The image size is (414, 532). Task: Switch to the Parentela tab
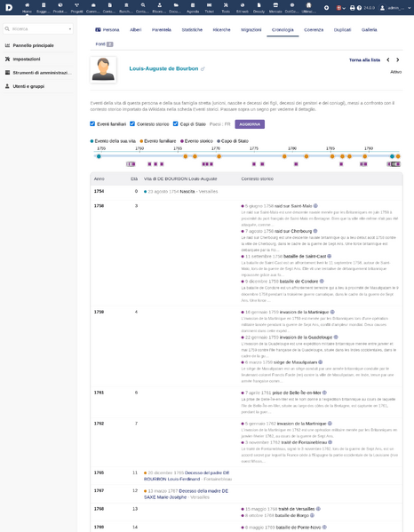point(161,30)
